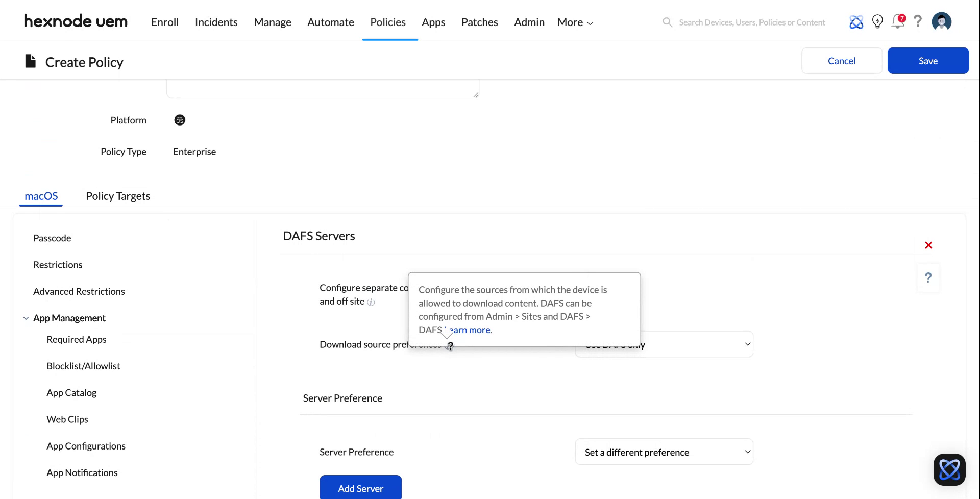
Task: Click the macOS platform icon
Action: (x=179, y=120)
